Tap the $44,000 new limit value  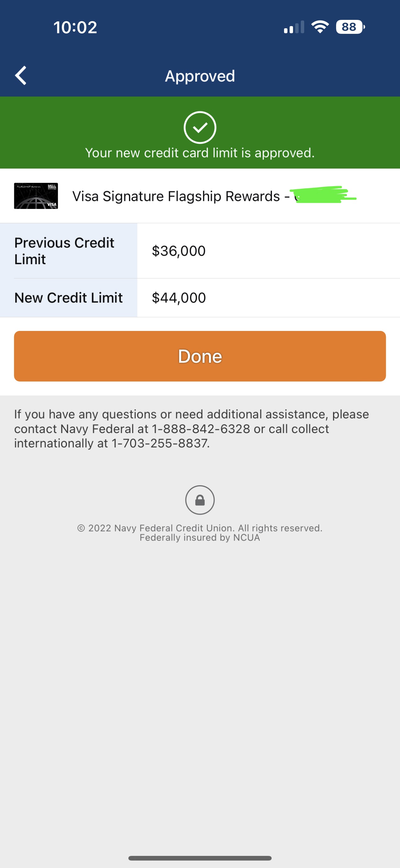pyautogui.click(x=179, y=298)
